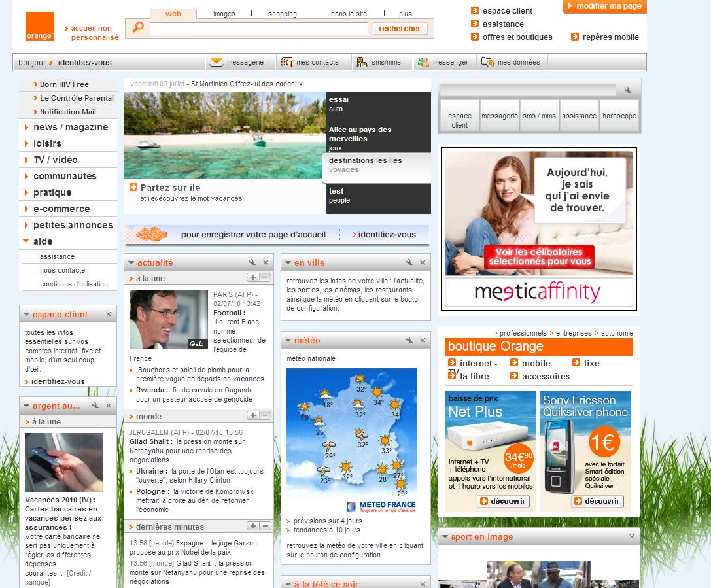
Task: Open the météo module configuration wrench
Action: pos(410,340)
